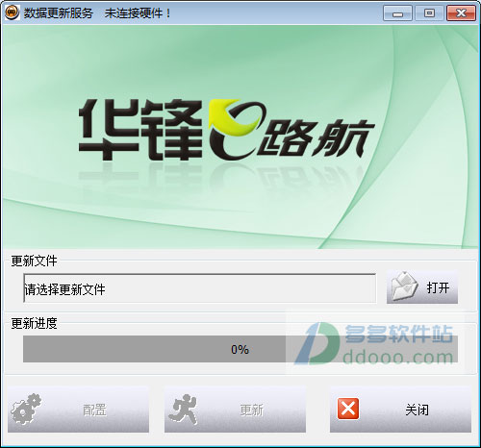The width and height of the screenshot is (481, 448).
Task: Click the 华锋e路航 logo banner
Action: pos(240,137)
